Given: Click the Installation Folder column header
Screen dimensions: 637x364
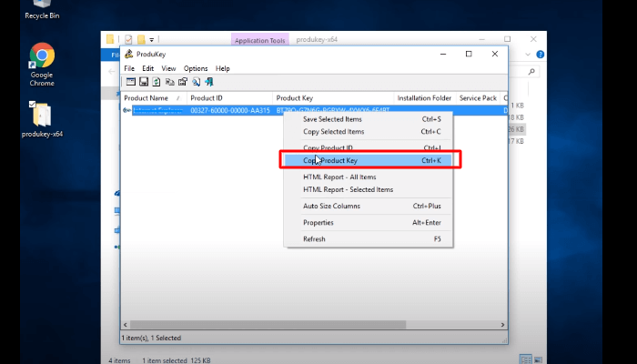Looking at the screenshot, I should click(423, 97).
